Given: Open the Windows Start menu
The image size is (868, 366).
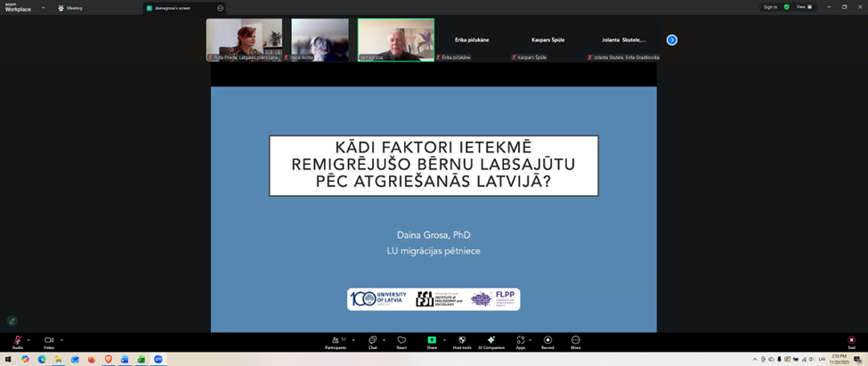Looking at the screenshot, I should click(x=9, y=360).
